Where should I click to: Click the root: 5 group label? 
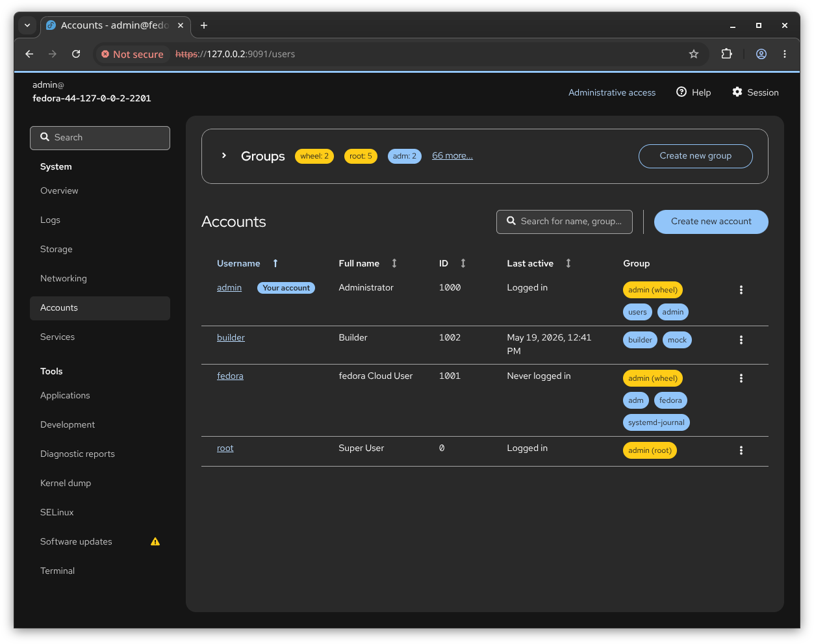coord(361,156)
